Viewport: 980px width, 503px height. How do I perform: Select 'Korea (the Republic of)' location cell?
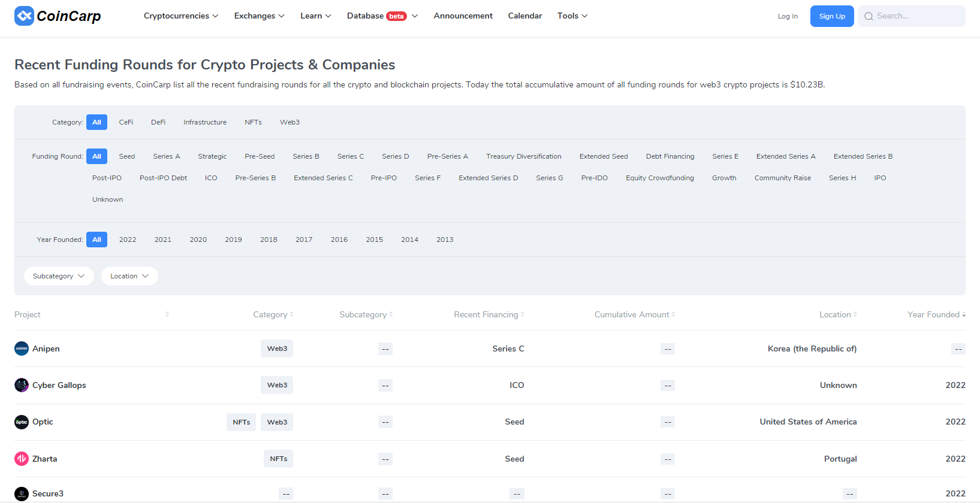click(812, 349)
